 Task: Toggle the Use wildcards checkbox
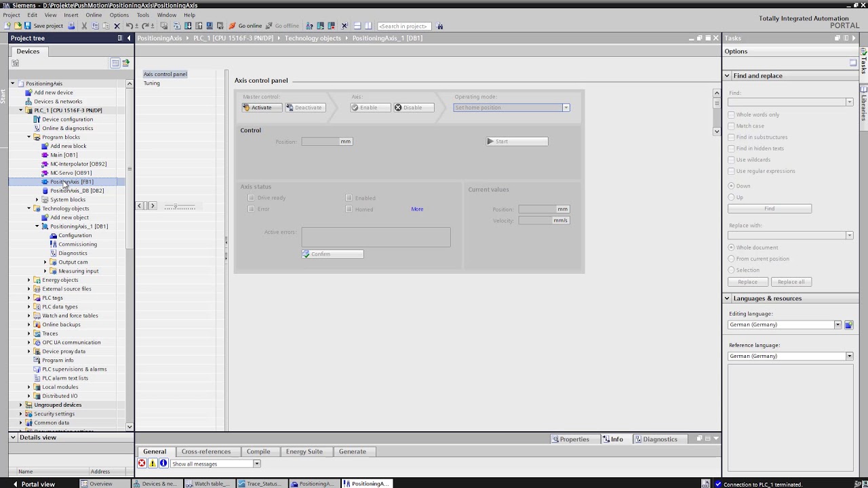click(731, 160)
